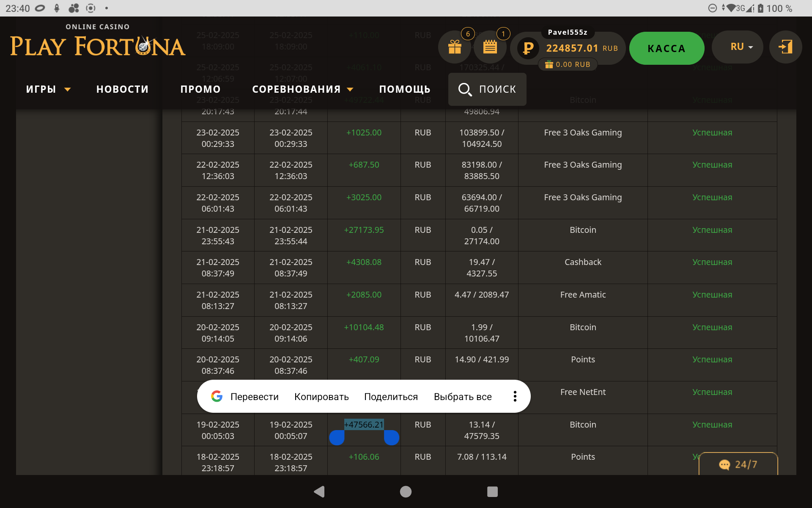812x508 pixels.
Task: Click the green КАССА button
Action: [667, 48]
